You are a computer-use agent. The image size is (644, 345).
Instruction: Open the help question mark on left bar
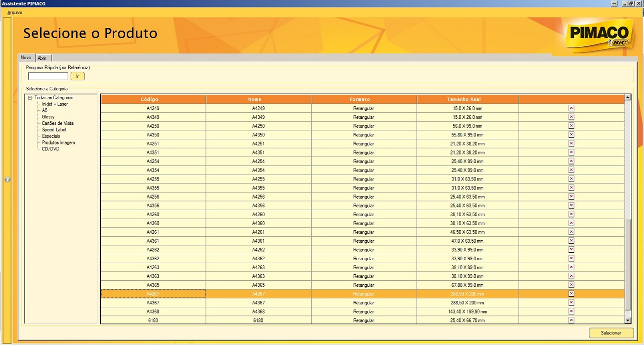7,179
